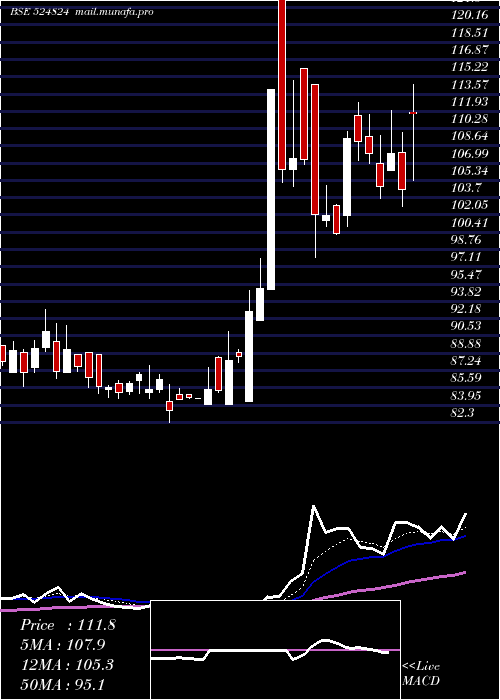The width and height of the screenshot is (500, 700).
Task: Click the 12MA : 105.3 readout
Action: point(67,665)
